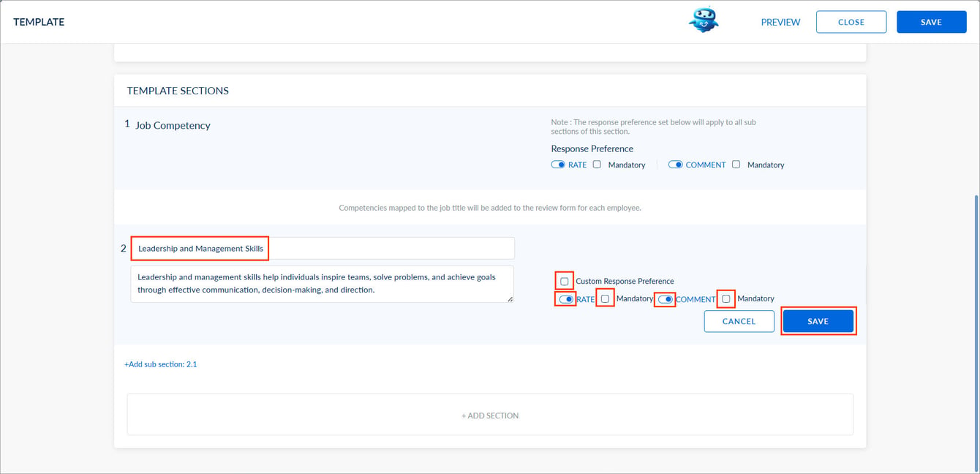Click the TEMPLATE SECTIONS heading
The width and height of the screenshot is (980, 474).
point(178,91)
